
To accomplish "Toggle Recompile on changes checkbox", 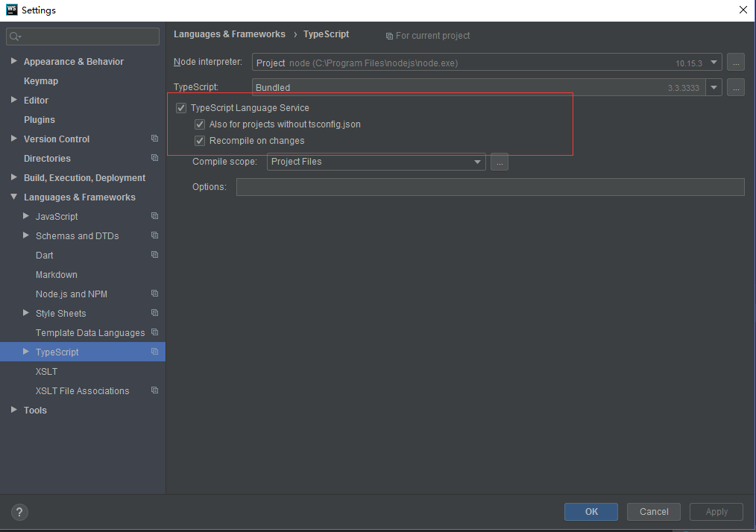I will 200,141.
